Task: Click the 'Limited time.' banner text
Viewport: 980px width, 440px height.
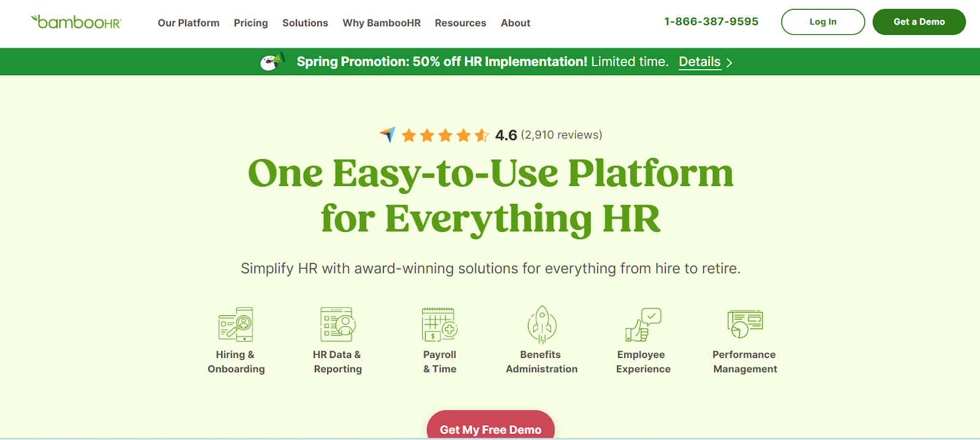Action: tap(630, 62)
